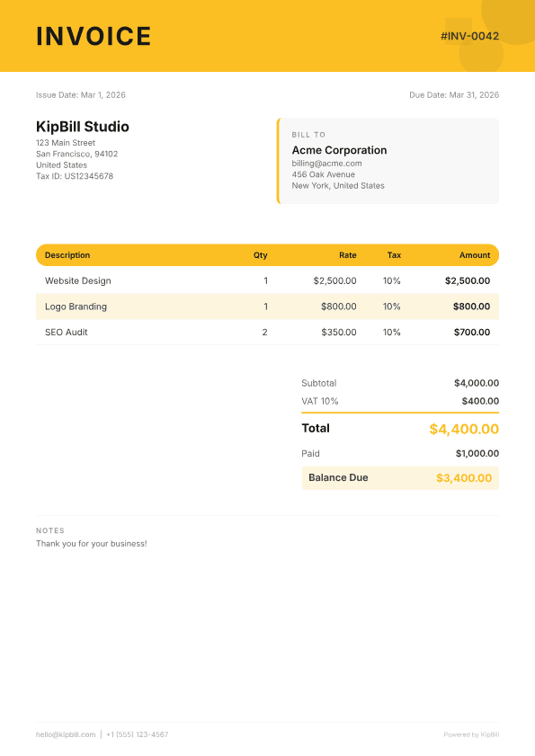Select invoice number #INV-0042
Viewport: 535px width, 756px height.
click(x=469, y=36)
